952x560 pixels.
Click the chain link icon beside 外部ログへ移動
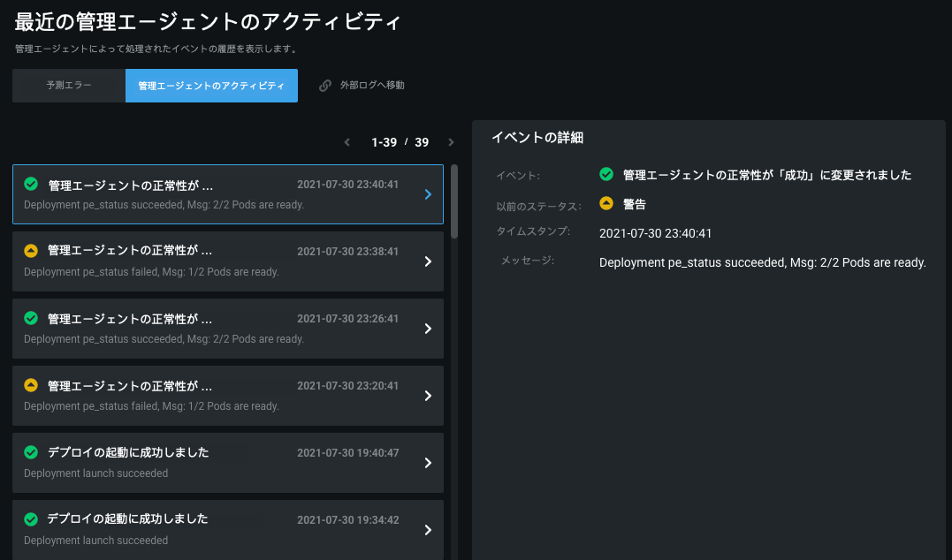coord(325,86)
